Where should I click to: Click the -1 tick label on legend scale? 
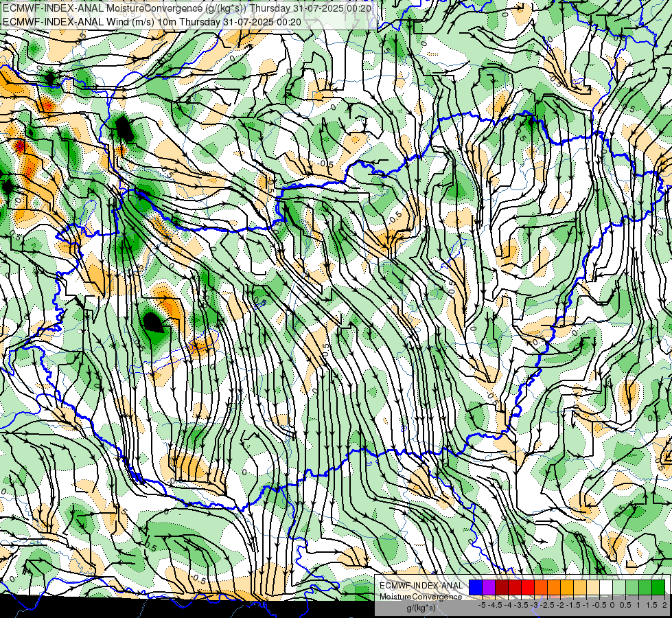coord(586,605)
